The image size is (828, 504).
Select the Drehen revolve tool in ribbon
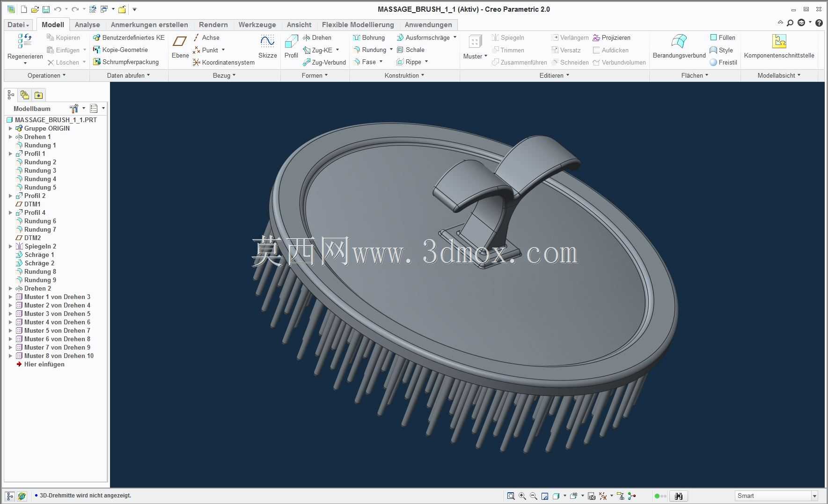(x=317, y=37)
